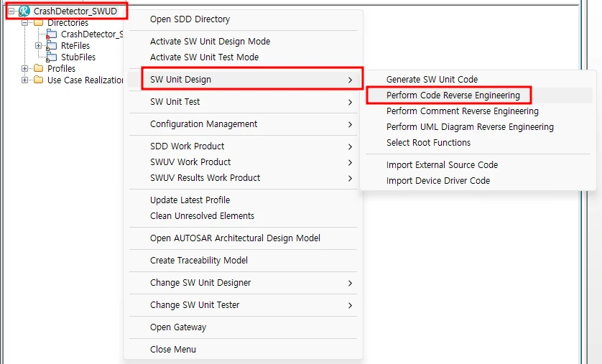
Task: Click the Use Case Realization folder icon
Action: [x=39, y=80]
